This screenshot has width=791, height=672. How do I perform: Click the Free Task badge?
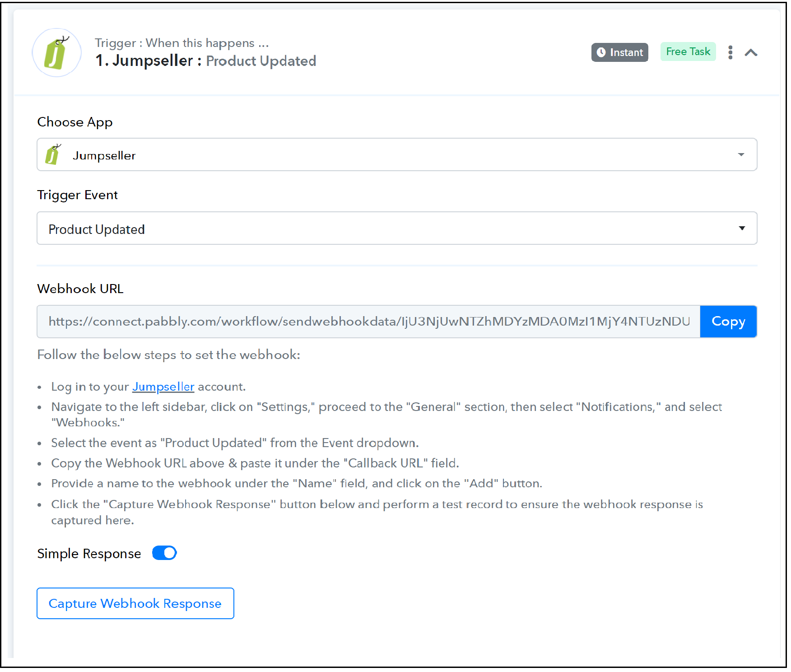pyautogui.click(x=688, y=51)
